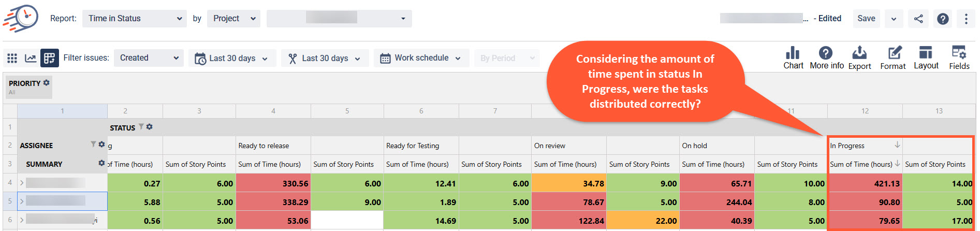Expand the assignee in row 6
Viewport: 980px width, 231px height.
pos(22,220)
